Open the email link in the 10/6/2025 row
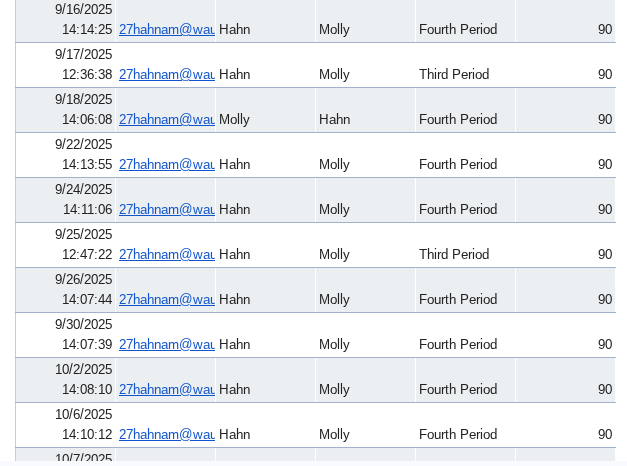Viewport: 627px width, 466px height. (x=166, y=435)
